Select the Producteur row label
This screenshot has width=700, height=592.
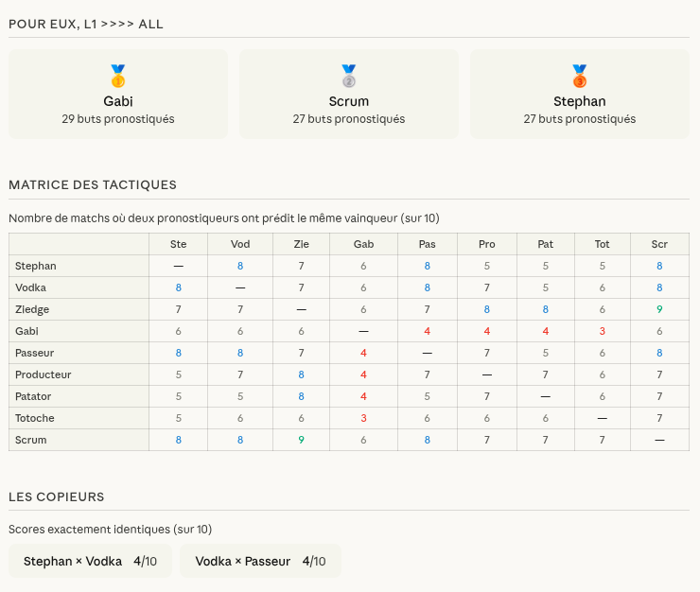[x=43, y=374]
